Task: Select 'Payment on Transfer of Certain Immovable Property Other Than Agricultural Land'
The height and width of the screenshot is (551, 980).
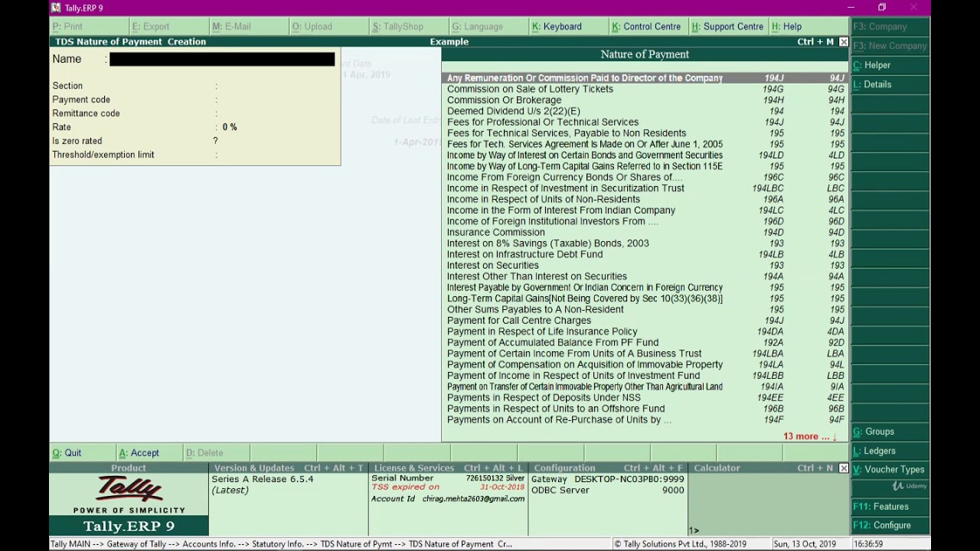Action: point(645,386)
